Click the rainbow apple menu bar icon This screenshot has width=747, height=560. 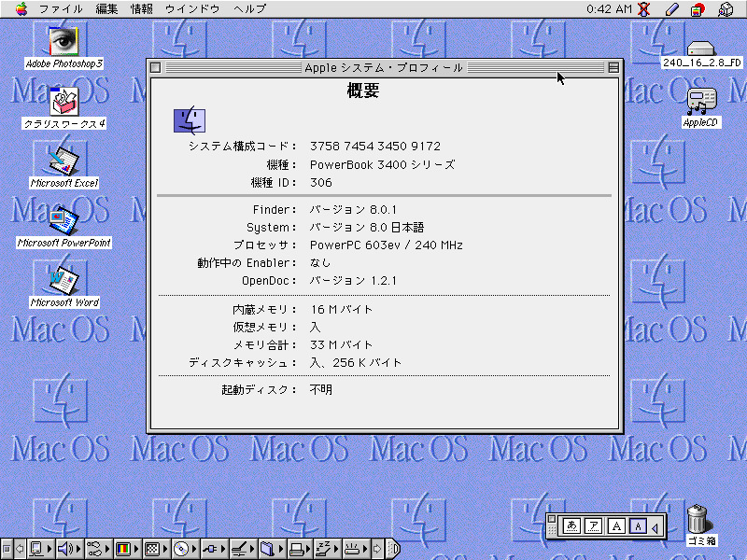[x=698, y=9]
